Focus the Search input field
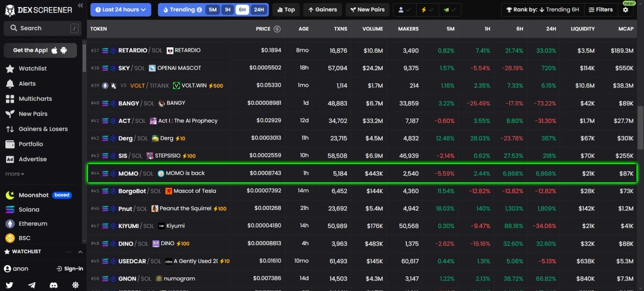 [42, 28]
